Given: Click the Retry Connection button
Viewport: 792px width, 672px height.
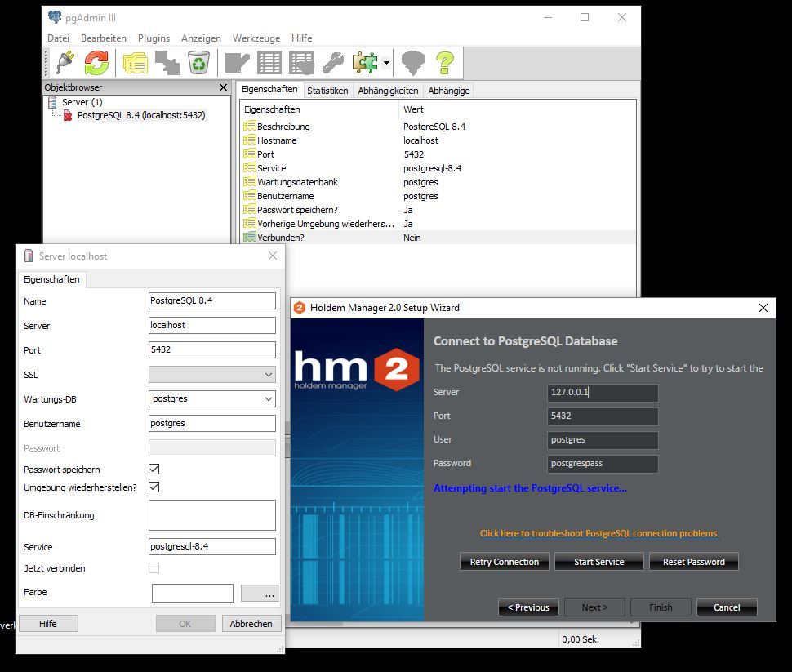Looking at the screenshot, I should (x=504, y=562).
